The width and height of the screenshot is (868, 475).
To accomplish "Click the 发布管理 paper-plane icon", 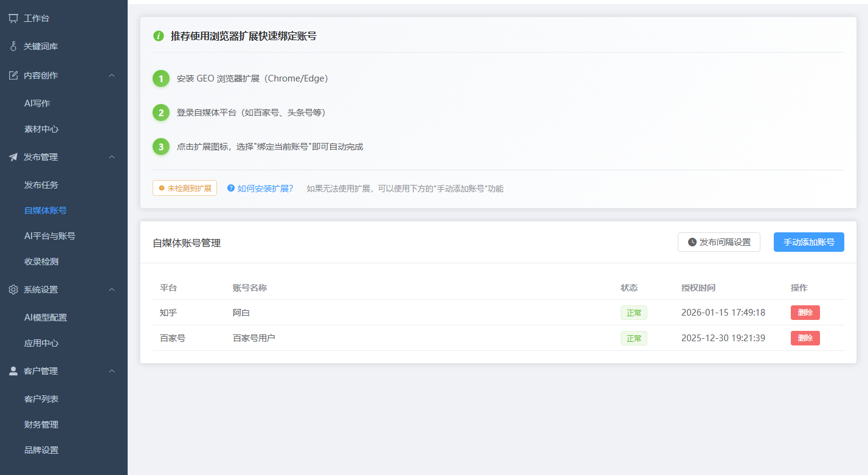I will [13, 156].
